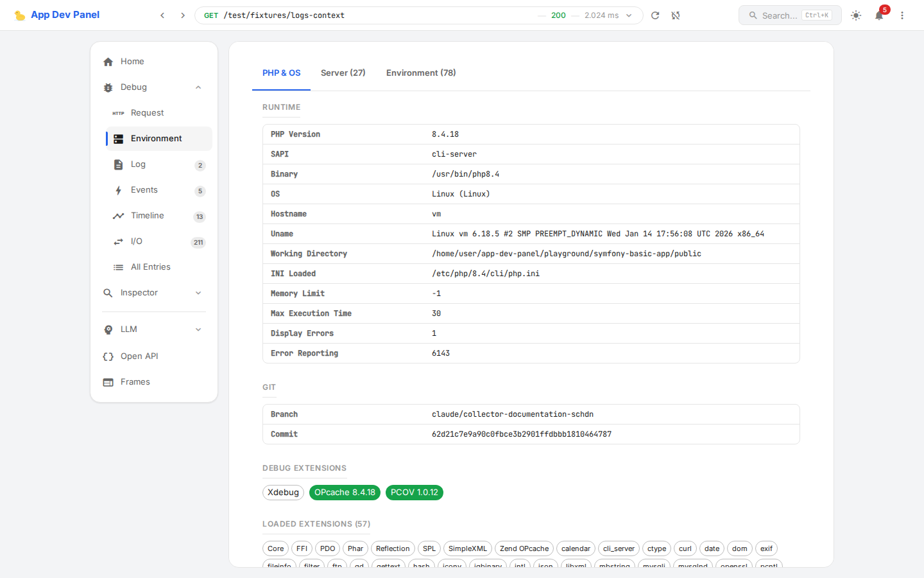The height and width of the screenshot is (578, 924).
Task: Click the App Dev Panel logo link
Action: [57, 15]
